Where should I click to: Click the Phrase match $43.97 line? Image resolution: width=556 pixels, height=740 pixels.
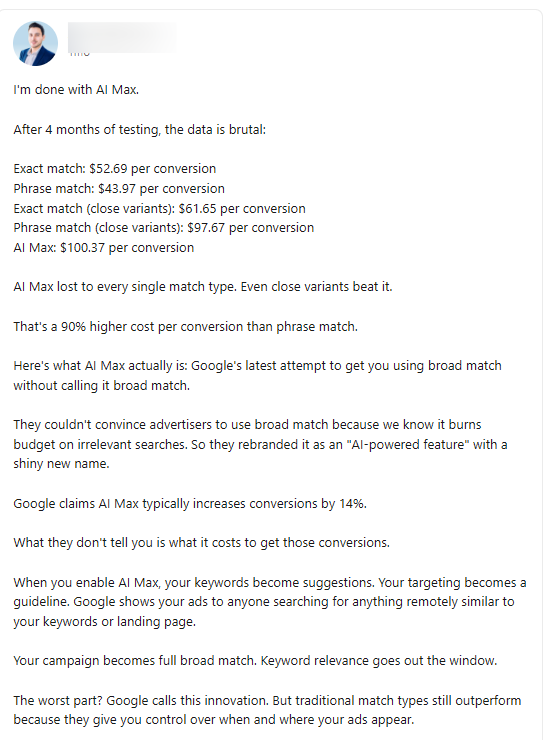pyautogui.click(x=119, y=188)
